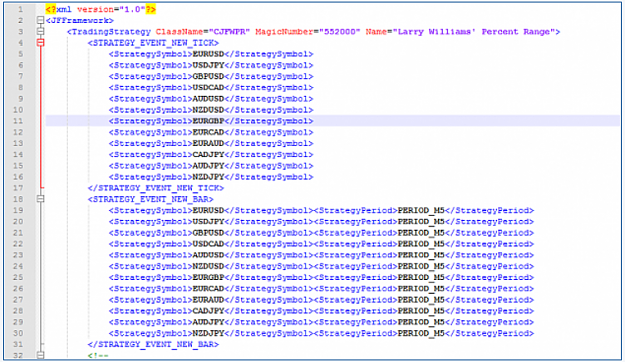Viewport: 625px width, 362px height.
Task: Click USDCAD symbol on line 22
Action: [208, 244]
